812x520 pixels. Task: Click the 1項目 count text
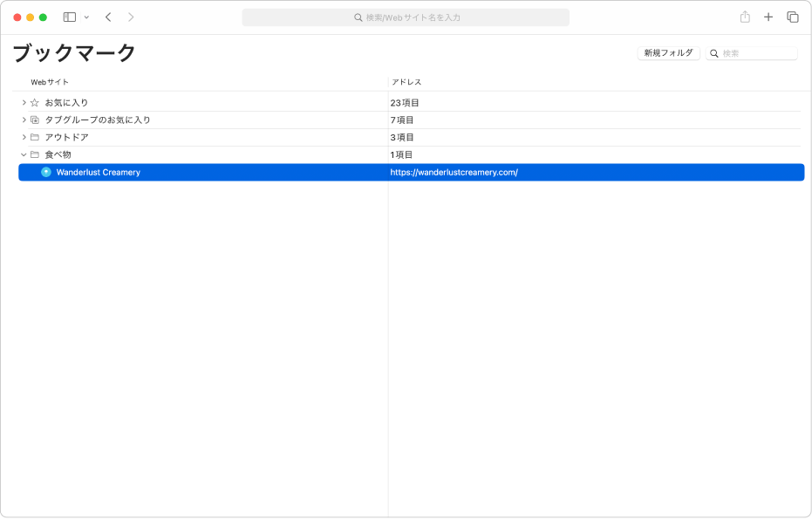click(x=401, y=154)
